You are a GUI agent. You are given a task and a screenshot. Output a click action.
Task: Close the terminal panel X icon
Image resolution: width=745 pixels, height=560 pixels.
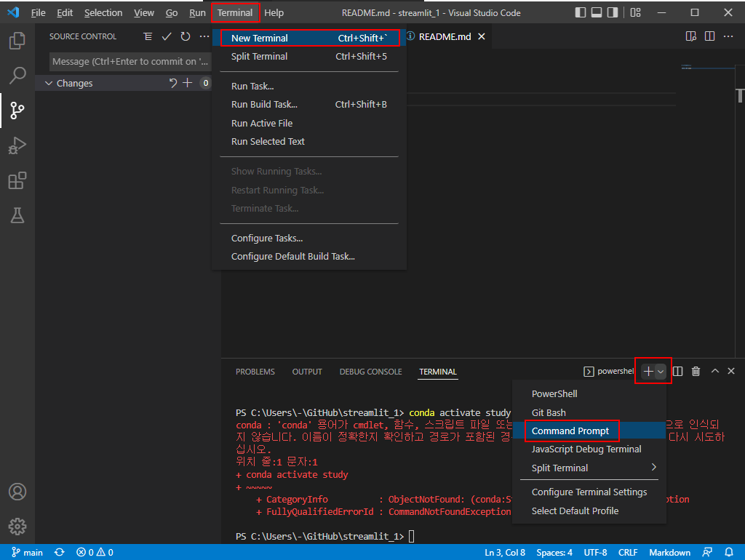(x=731, y=371)
